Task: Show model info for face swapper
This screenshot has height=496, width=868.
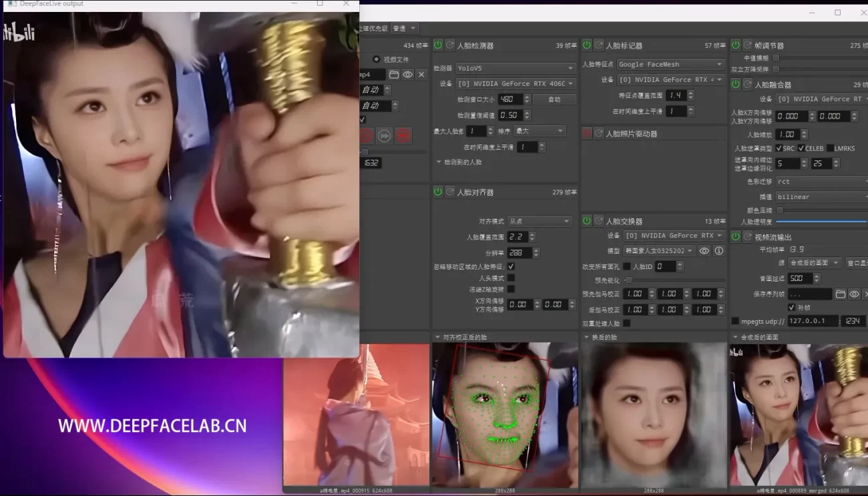Action: (719, 251)
